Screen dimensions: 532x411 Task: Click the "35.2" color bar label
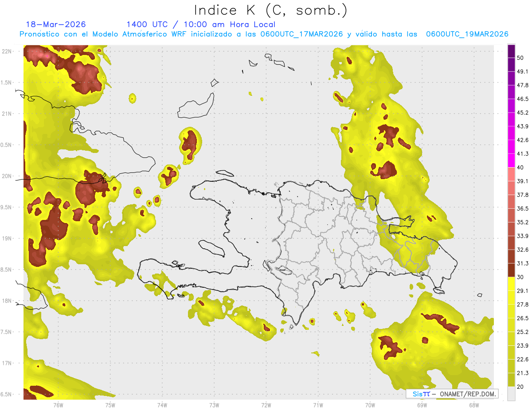click(x=523, y=222)
